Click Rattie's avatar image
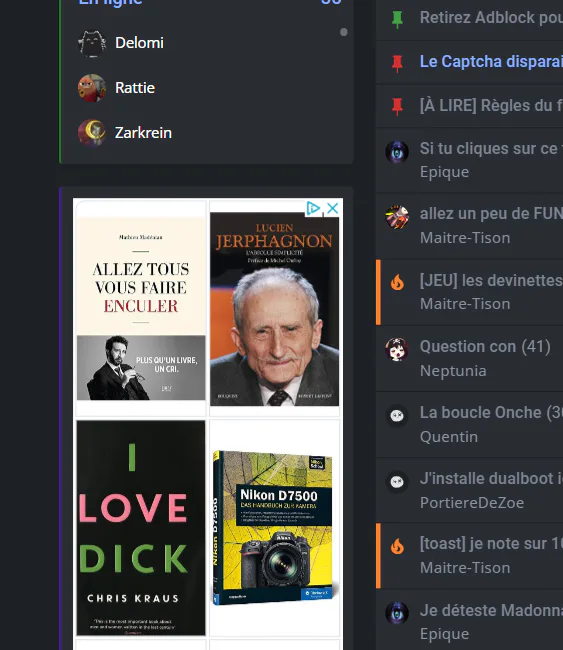The height and width of the screenshot is (650, 563). coord(92,88)
